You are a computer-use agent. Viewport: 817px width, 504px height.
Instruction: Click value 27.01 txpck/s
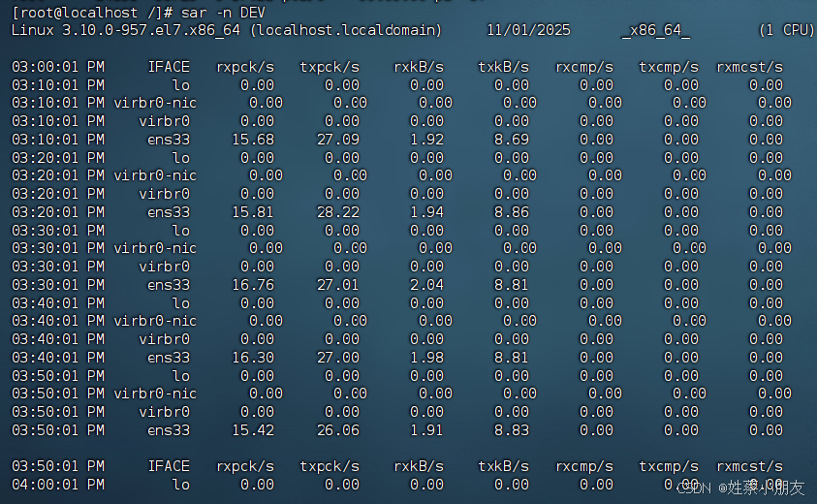click(x=337, y=285)
